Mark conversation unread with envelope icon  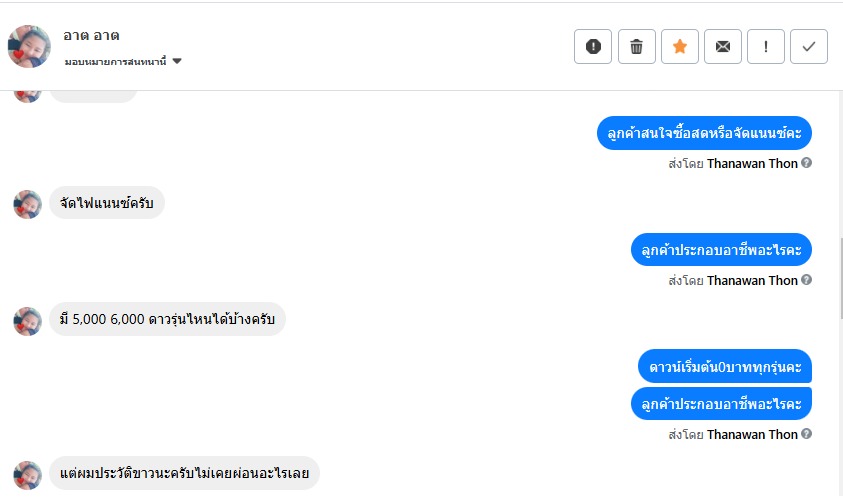[x=722, y=47]
